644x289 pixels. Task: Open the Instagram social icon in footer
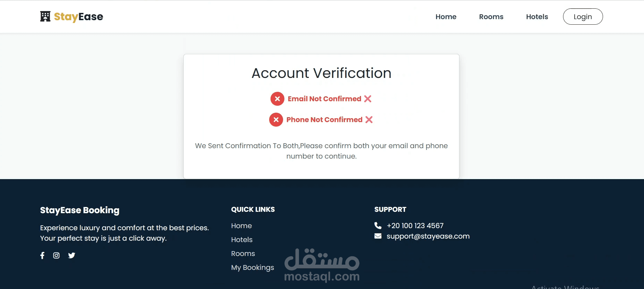pos(56,256)
